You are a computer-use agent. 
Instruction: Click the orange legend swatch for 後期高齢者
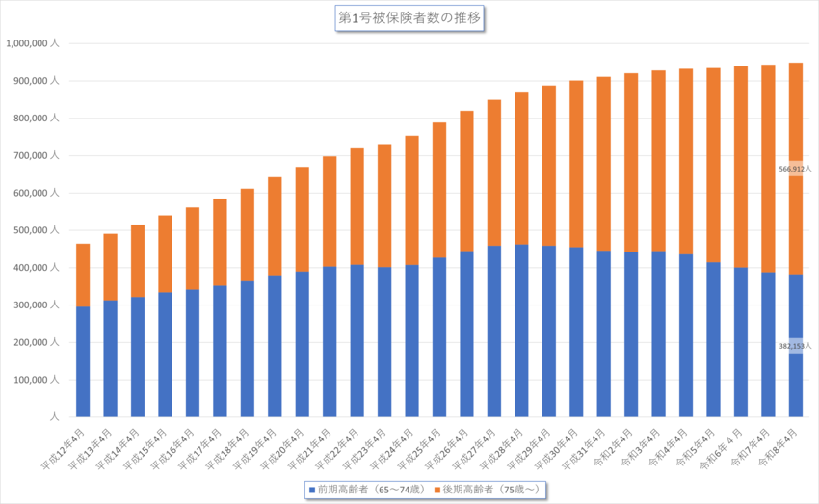click(x=436, y=491)
